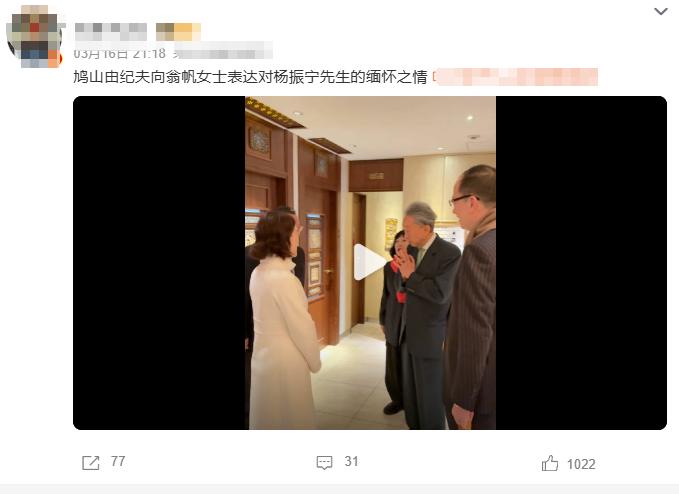Viewport: 679px width, 494px height.
Task: Open the poster's profile avatar
Action: coord(34,37)
